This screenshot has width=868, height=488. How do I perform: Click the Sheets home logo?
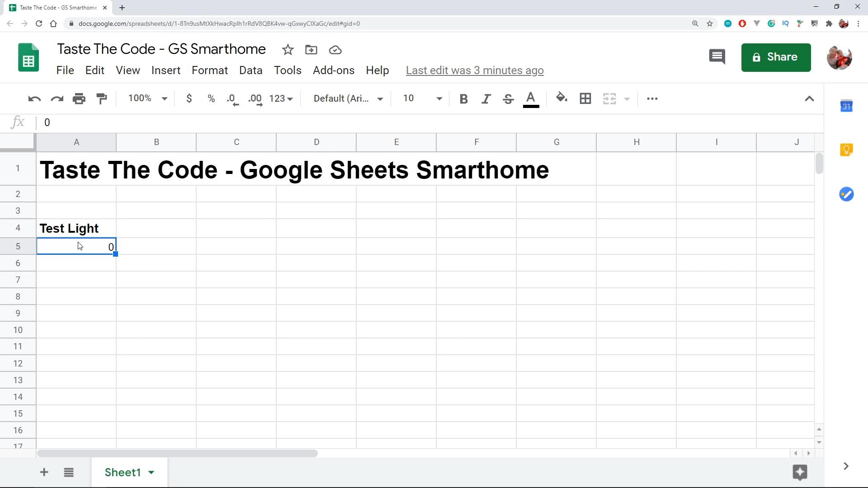28,57
